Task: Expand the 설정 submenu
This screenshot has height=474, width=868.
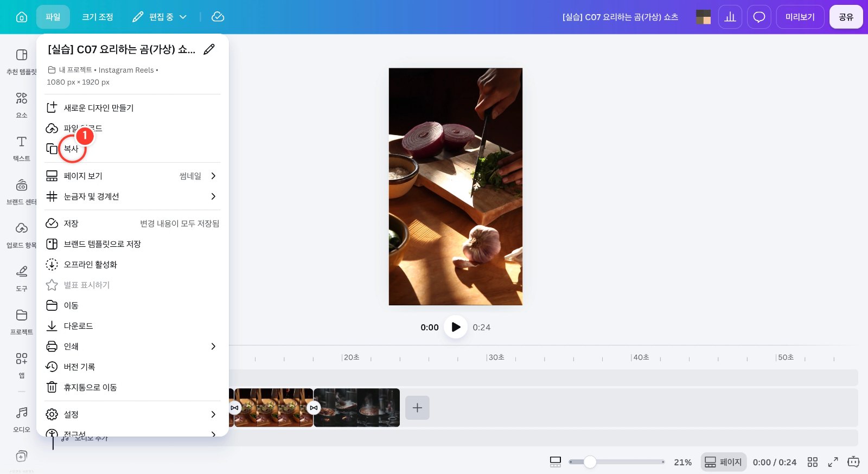Action: point(133,414)
